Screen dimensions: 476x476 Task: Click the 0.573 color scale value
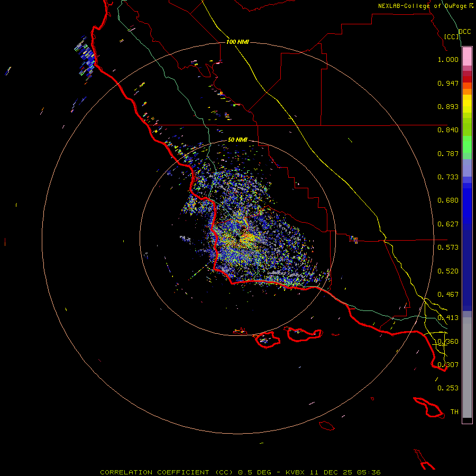[448, 248]
